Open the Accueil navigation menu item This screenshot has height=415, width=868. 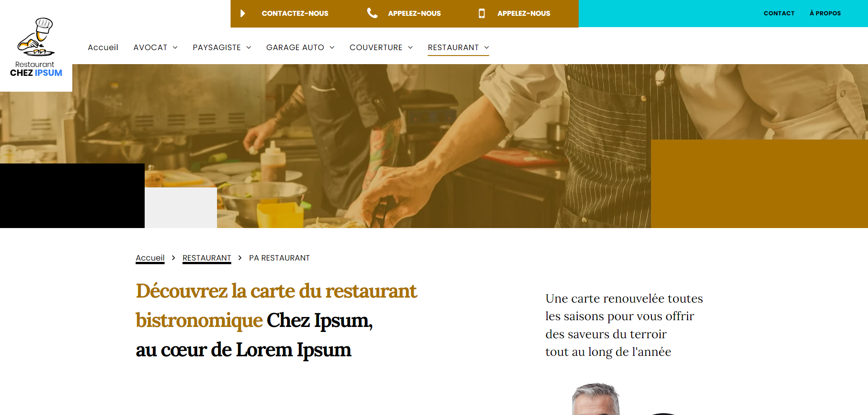(x=103, y=47)
